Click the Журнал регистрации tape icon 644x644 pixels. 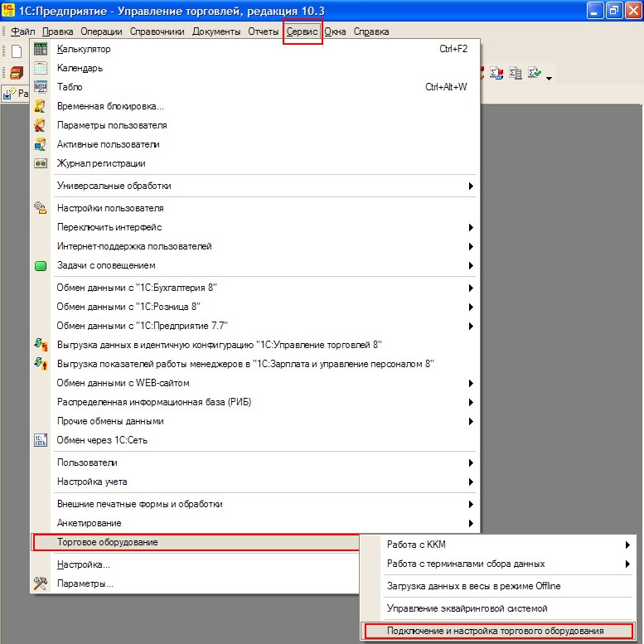pyautogui.click(x=41, y=163)
